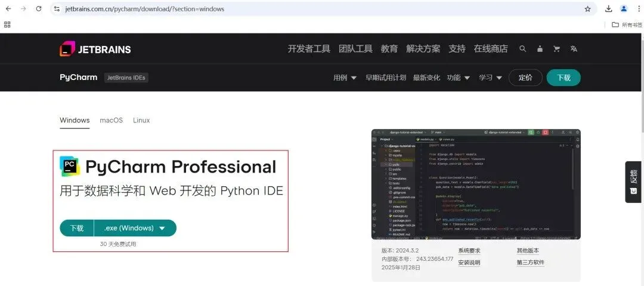Viewport: 644px width, 286px height.
Task: Expand the 学习 dropdown
Action: (490, 78)
